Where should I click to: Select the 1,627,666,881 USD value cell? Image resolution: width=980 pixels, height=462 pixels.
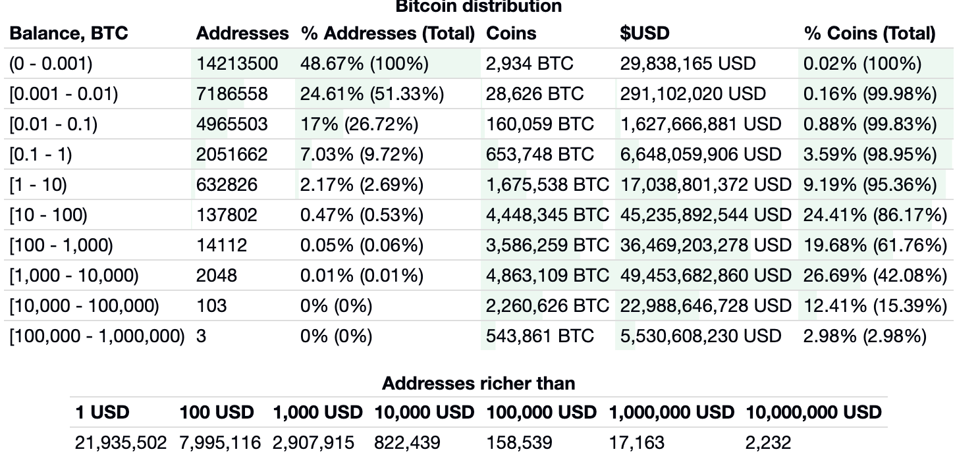[700, 124]
